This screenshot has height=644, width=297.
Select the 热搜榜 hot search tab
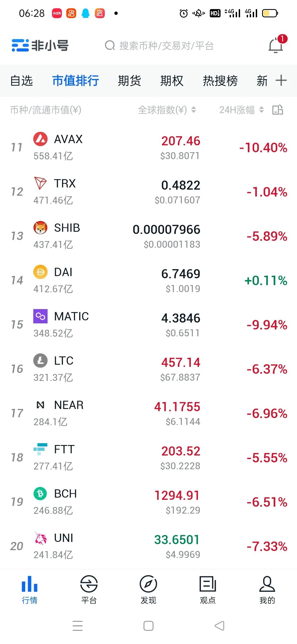point(220,81)
